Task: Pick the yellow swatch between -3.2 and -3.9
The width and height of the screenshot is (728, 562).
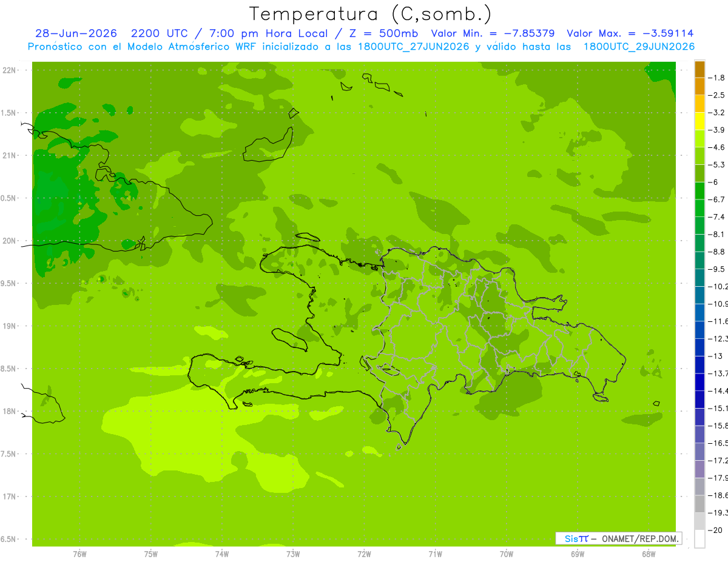Action: tap(699, 121)
